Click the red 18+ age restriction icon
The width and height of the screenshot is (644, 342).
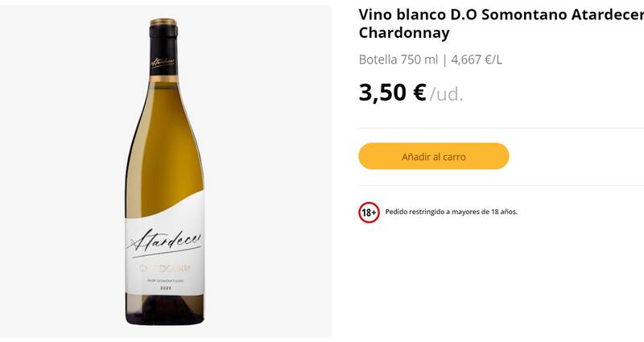(369, 212)
